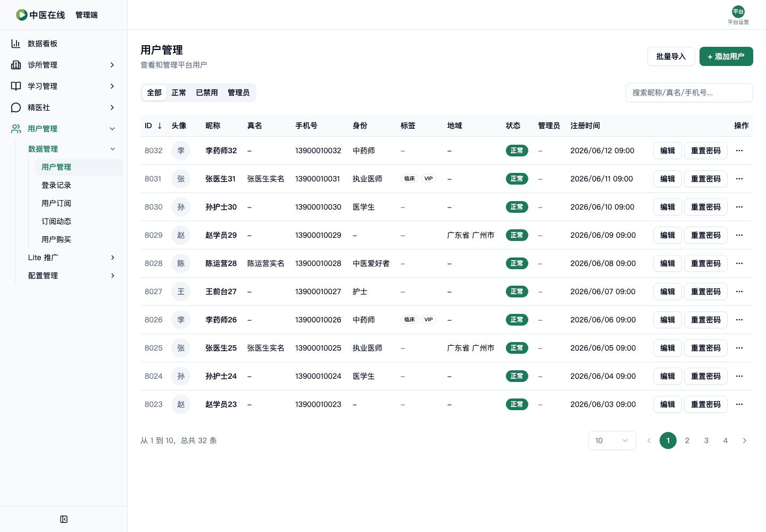Viewport: 766px width, 532px height.
Task: Click the 临床 tag on 张医生31
Action: [410, 179]
